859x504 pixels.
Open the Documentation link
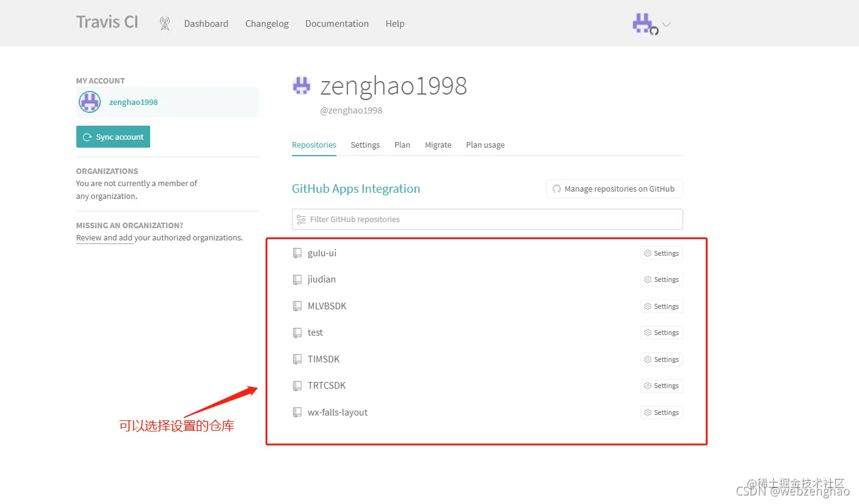coord(337,24)
